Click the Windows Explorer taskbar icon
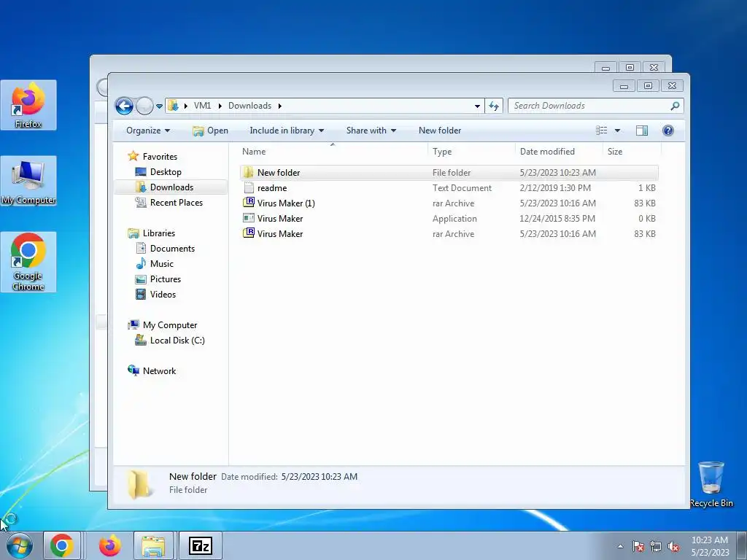This screenshot has width=747, height=560. (x=153, y=545)
